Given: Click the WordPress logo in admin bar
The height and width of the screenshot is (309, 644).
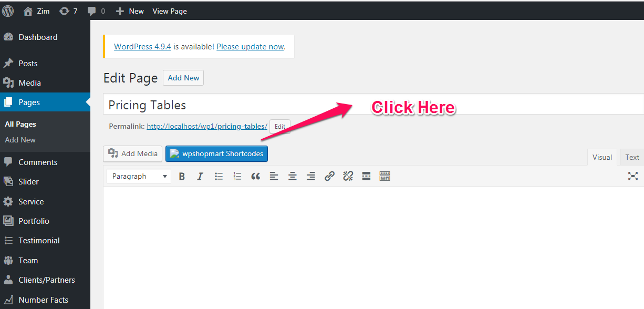Looking at the screenshot, I should tap(8, 11).
